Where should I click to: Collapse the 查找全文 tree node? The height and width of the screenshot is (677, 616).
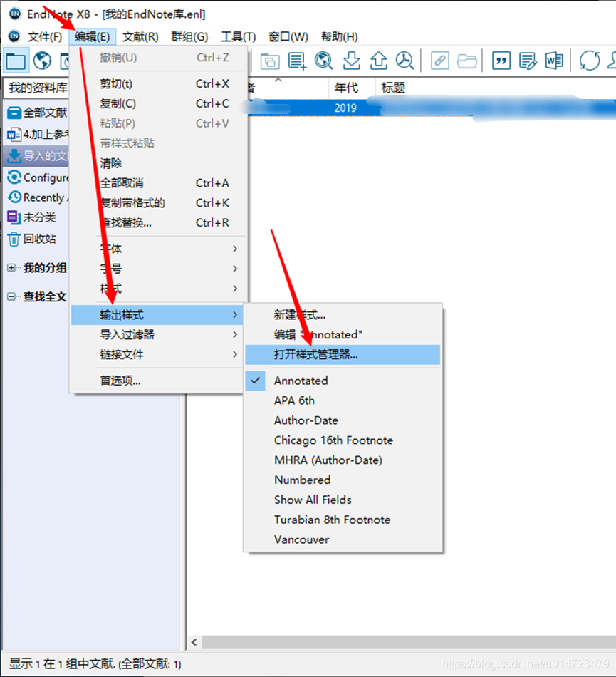pos(11,296)
